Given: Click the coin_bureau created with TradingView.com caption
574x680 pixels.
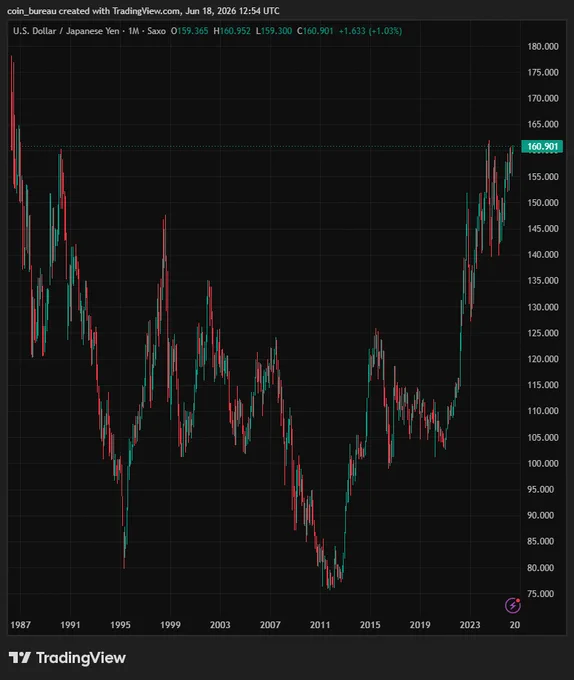Looking at the screenshot, I should click(x=143, y=11).
